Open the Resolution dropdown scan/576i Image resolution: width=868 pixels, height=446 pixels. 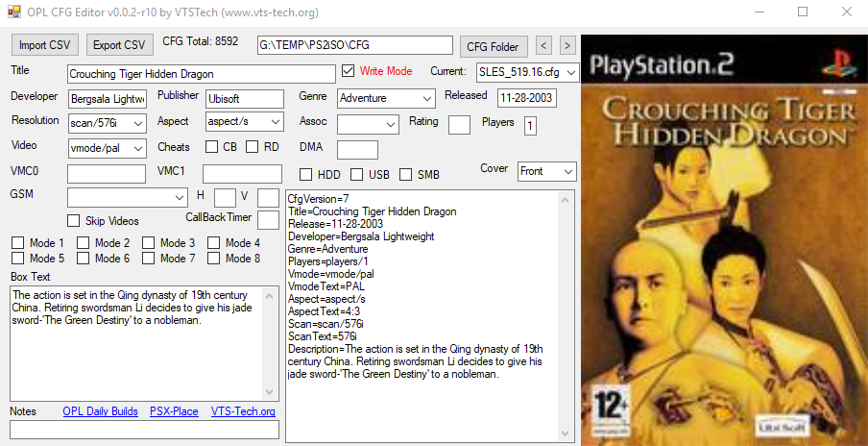(x=107, y=123)
